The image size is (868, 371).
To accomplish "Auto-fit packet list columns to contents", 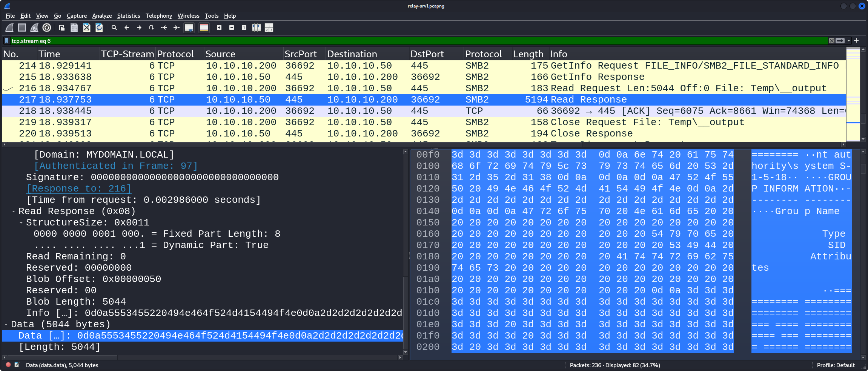I will click(257, 28).
